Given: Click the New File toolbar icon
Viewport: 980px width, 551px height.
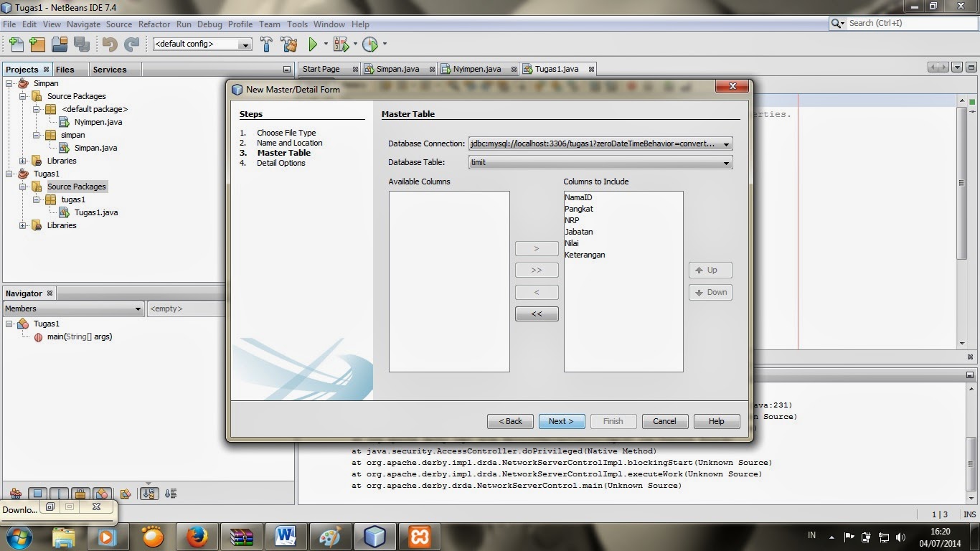Looking at the screenshot, I should point(16,44).
